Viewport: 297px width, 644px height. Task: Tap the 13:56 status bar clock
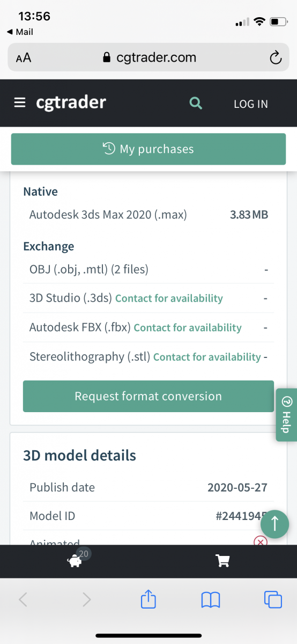(34, 16)
